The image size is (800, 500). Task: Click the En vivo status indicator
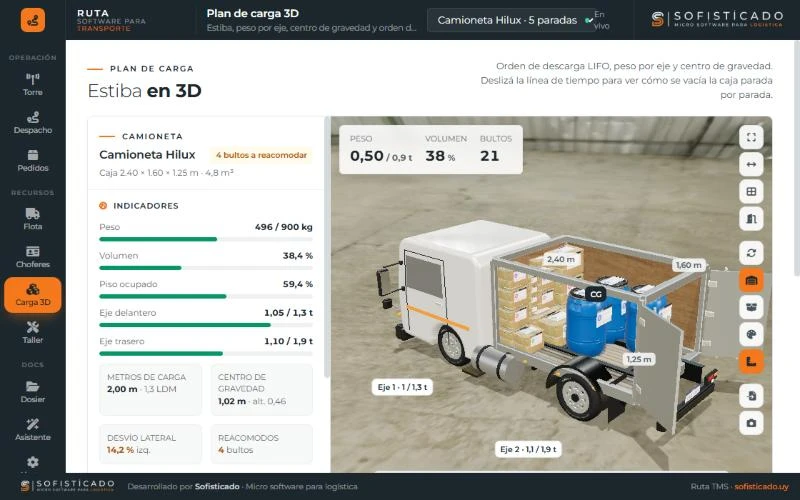coord(597,20)
